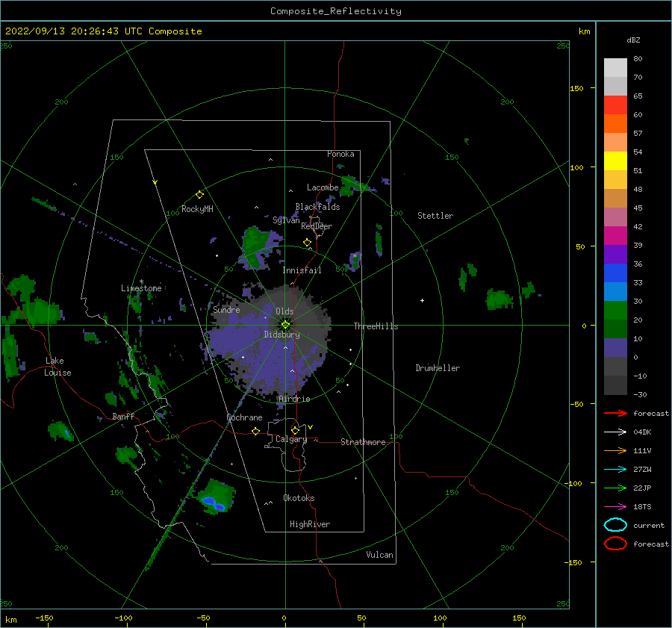Click the -150 tick on bottom axis
The image size is (672, 628).
point(44,618)
